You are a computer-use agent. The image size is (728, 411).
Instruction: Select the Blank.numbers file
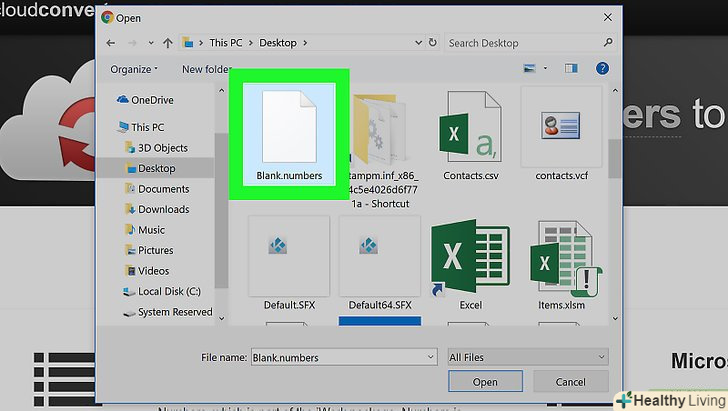click(289, 134)
